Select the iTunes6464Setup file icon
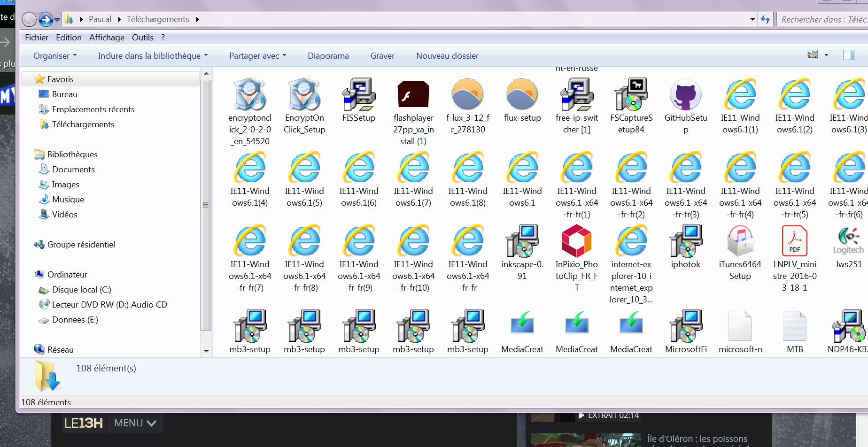The height and width of the screenshot is (447, 868). coord(740,241)
